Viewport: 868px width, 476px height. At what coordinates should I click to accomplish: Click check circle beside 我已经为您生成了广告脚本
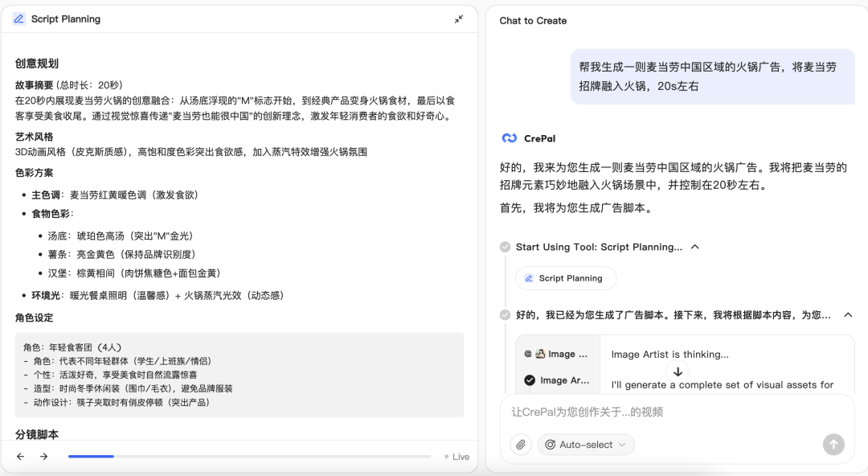pos(505,314)
